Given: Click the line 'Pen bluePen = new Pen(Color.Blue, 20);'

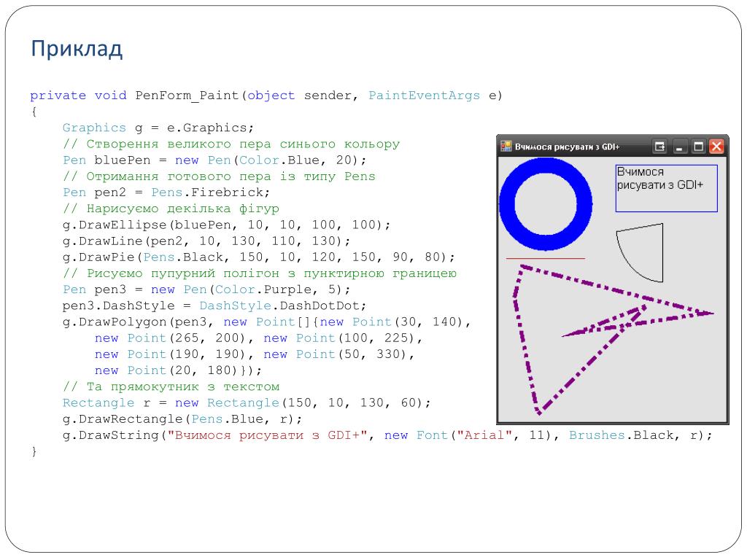Looking at the screenshot, I should 214,160.
